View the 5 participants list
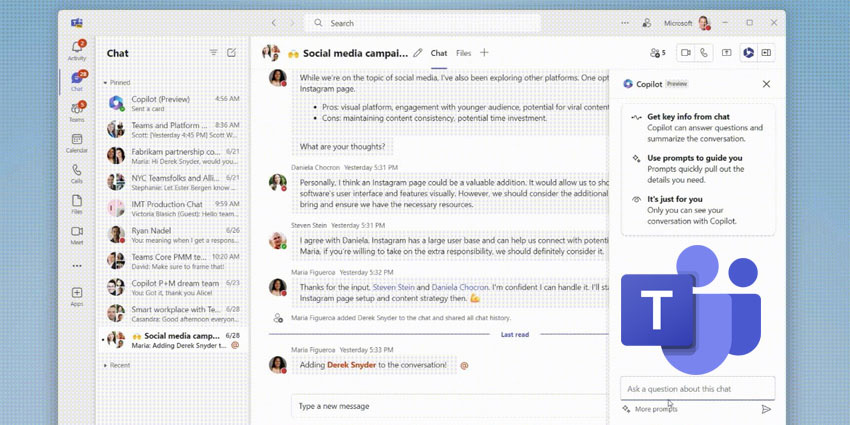The image size is (850, 425). (657, 53)
